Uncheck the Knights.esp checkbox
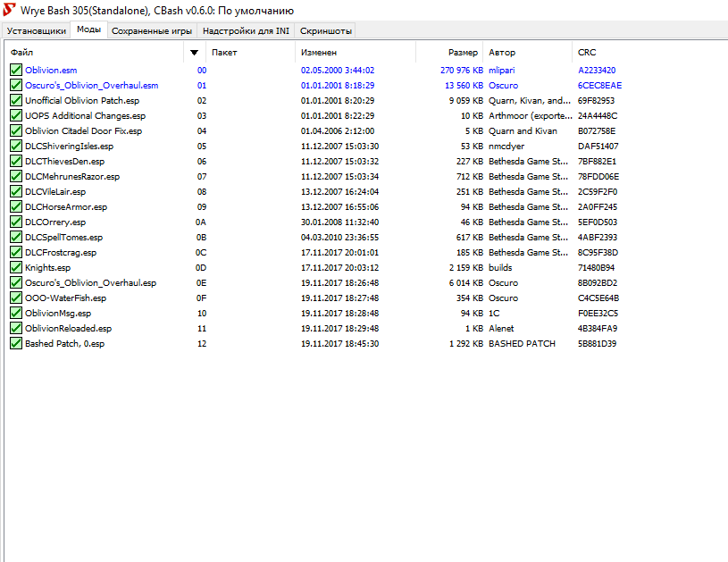 (x=16, y=267)
